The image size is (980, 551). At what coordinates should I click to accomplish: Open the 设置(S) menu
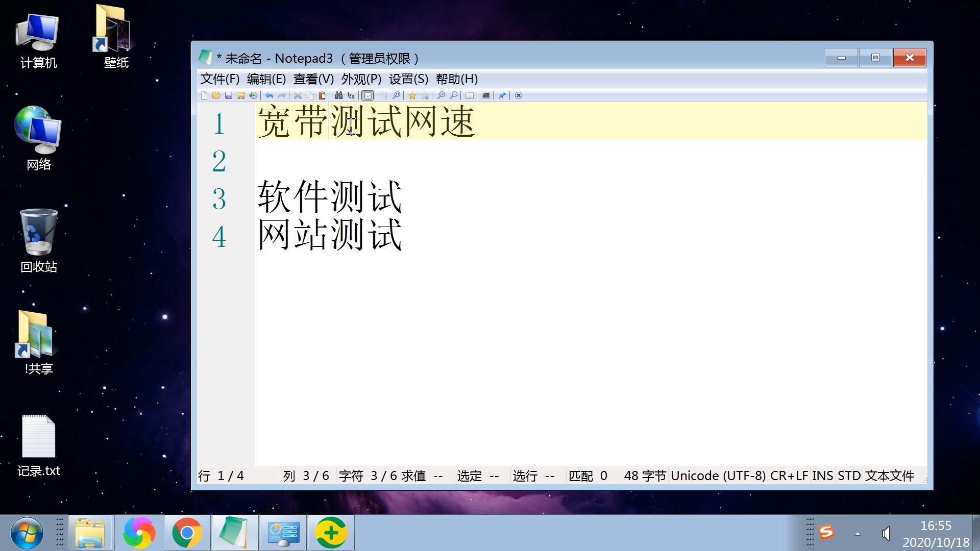click(x=408, y=79)
